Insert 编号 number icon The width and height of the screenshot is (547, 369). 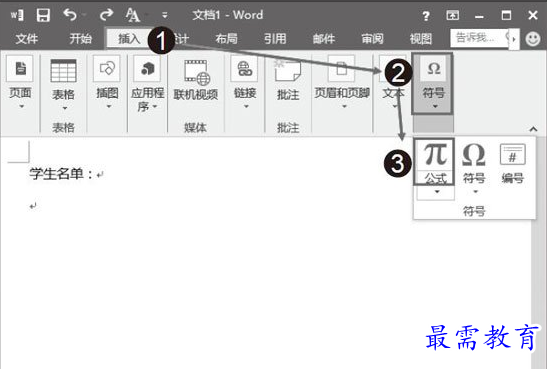click(513, 163)
